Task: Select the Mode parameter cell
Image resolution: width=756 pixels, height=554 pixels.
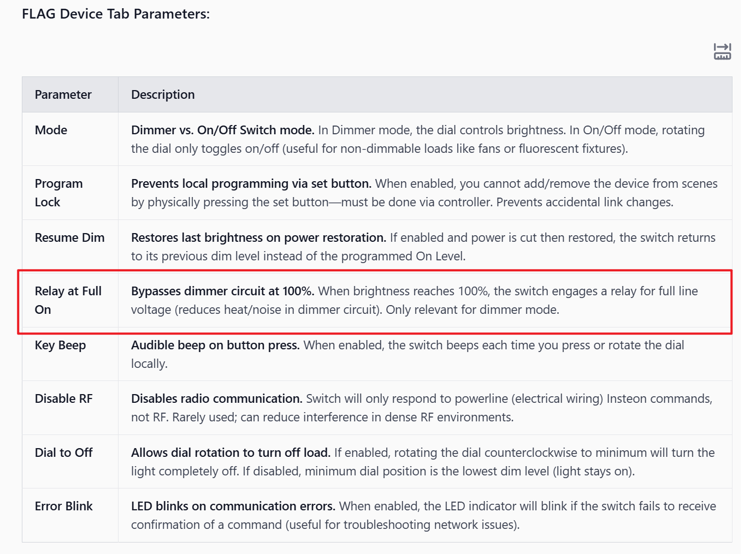Action: pos(51,130)
